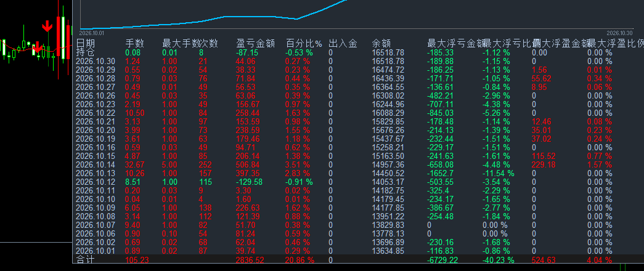Click balance 16518.78 in 持仓 row
644x271 pixels.
(x=388, y=52)
